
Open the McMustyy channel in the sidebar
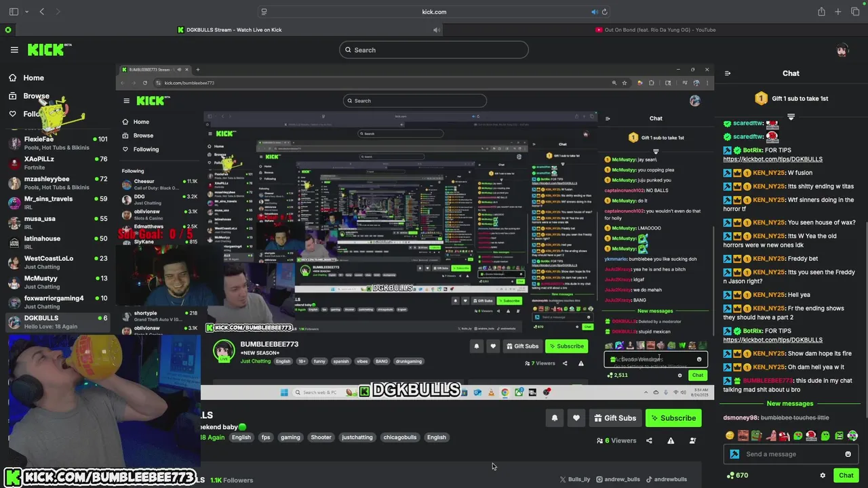(x=58, y=282)
